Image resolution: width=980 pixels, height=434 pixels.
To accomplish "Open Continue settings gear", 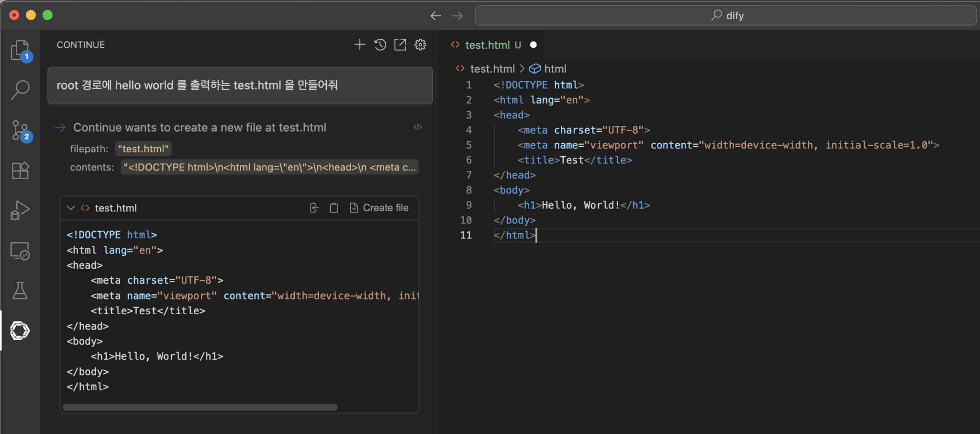I will click(420, 44).
